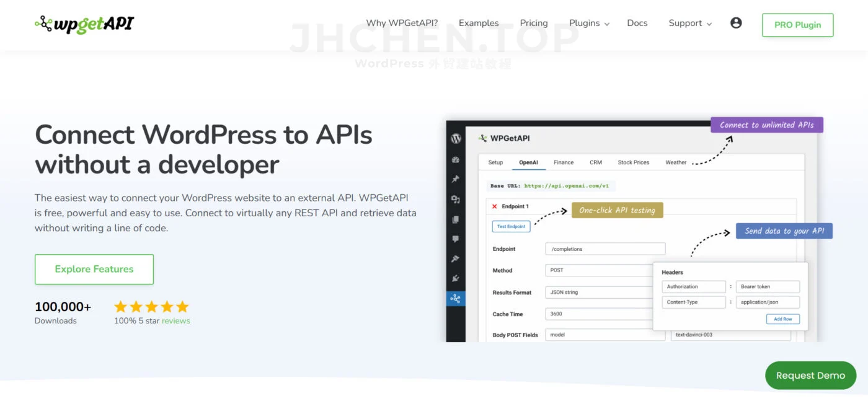868x401 pixels.
Task: Select the Plugins plug icon in the sidebar
Action: pyautogui.click(x=456, y=279)
